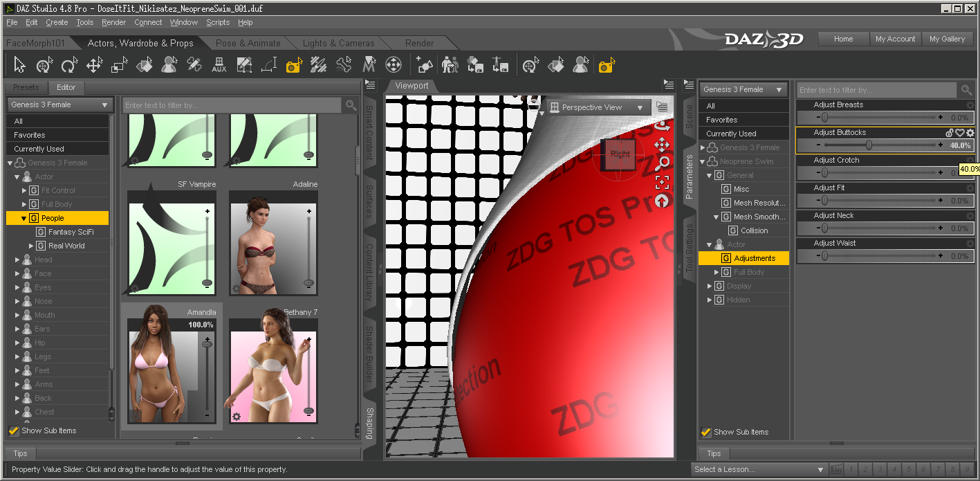Toggle Show Sub Items in Shaping pane
The width and height of the screenshot is (980, 481).
(x=13, y=430)
